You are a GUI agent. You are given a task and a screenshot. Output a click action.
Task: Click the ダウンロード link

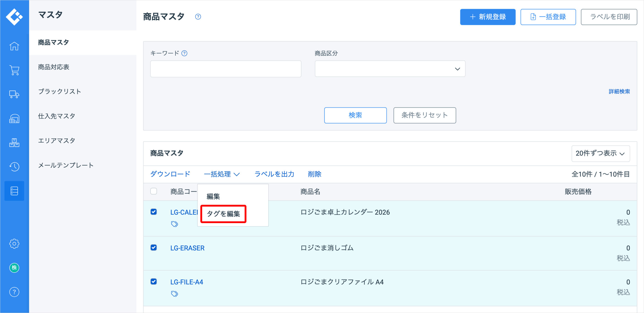click(x=170, y=174)
